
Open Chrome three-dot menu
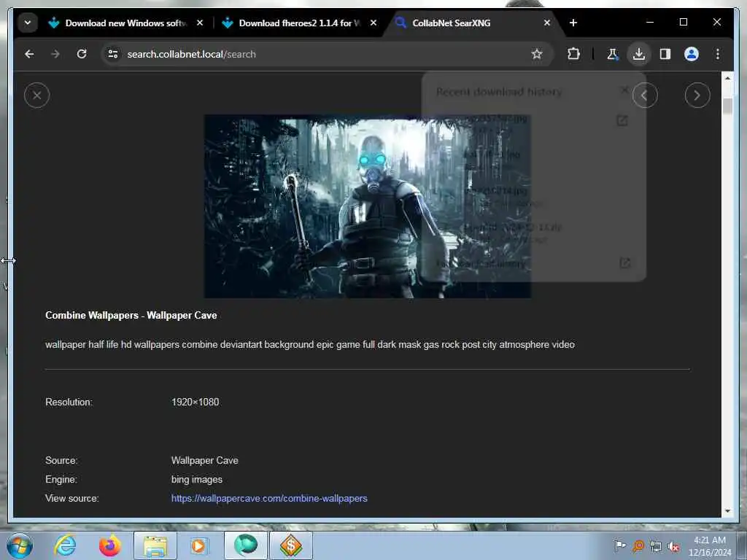[x=718, y=54]
